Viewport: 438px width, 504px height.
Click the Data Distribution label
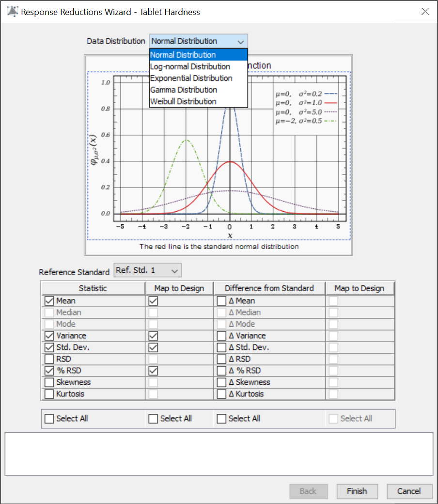[x=116, y=41]
